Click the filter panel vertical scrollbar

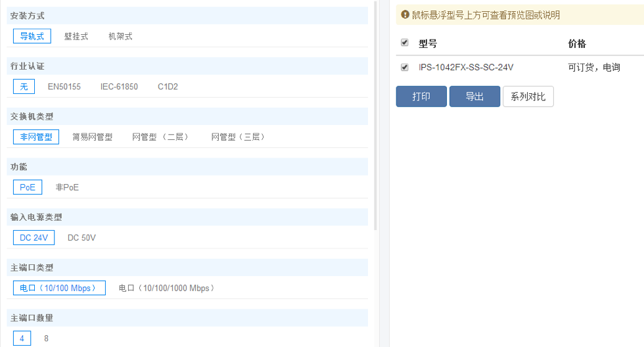click(x=375, y=115)
